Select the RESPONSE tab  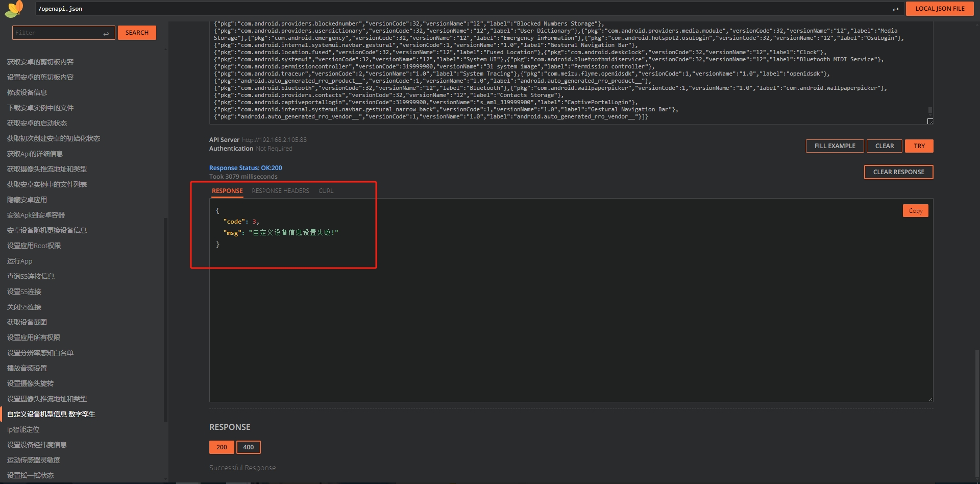click(x=227, y=191)
